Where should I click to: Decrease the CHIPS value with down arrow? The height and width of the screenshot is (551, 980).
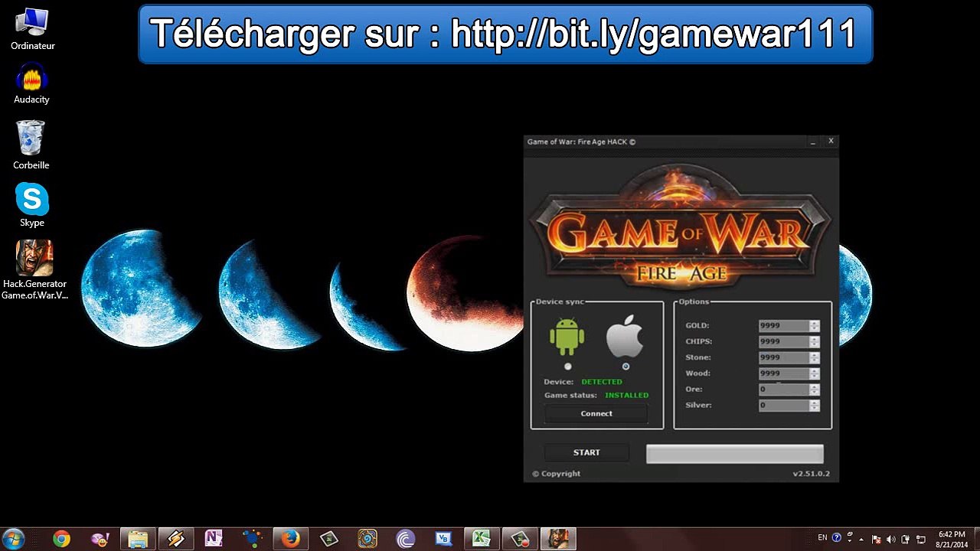tap(814, 344)
